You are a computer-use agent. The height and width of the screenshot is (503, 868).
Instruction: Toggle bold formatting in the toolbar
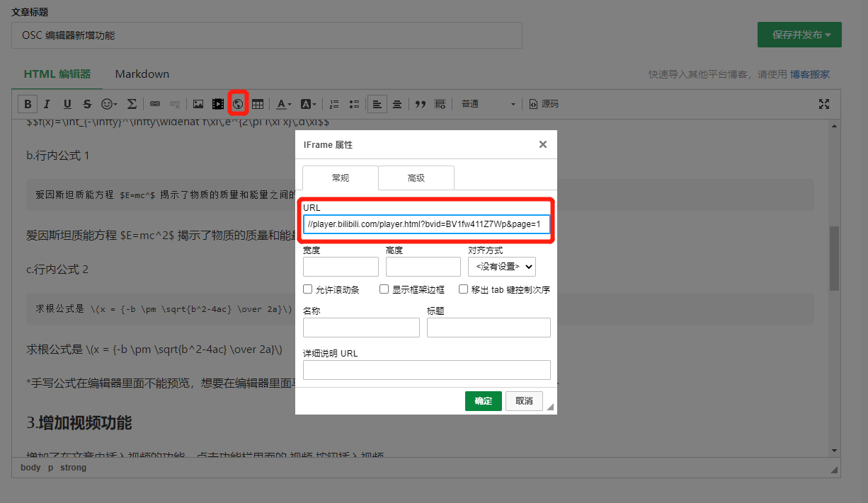(28, 104)
